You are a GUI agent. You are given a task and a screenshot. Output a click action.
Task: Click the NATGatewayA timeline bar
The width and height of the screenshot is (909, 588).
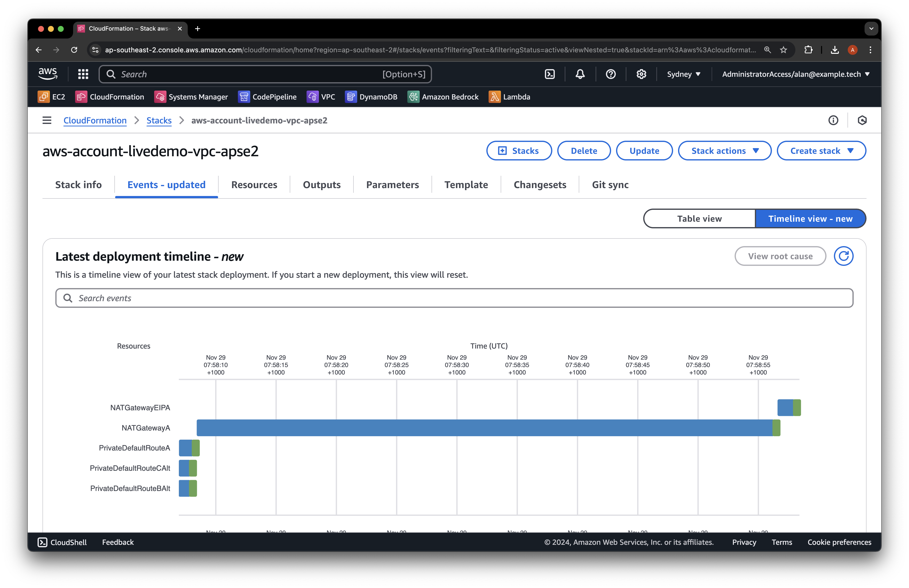[488, 428]
